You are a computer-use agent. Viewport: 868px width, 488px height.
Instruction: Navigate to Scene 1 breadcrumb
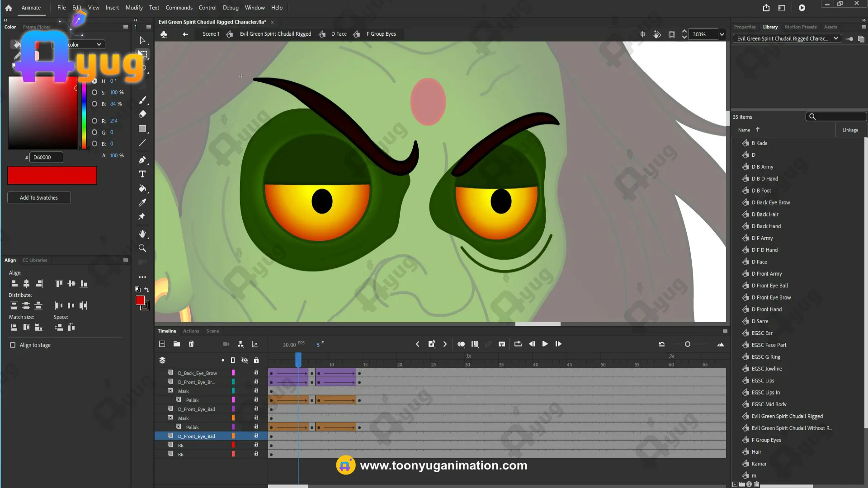211,34
